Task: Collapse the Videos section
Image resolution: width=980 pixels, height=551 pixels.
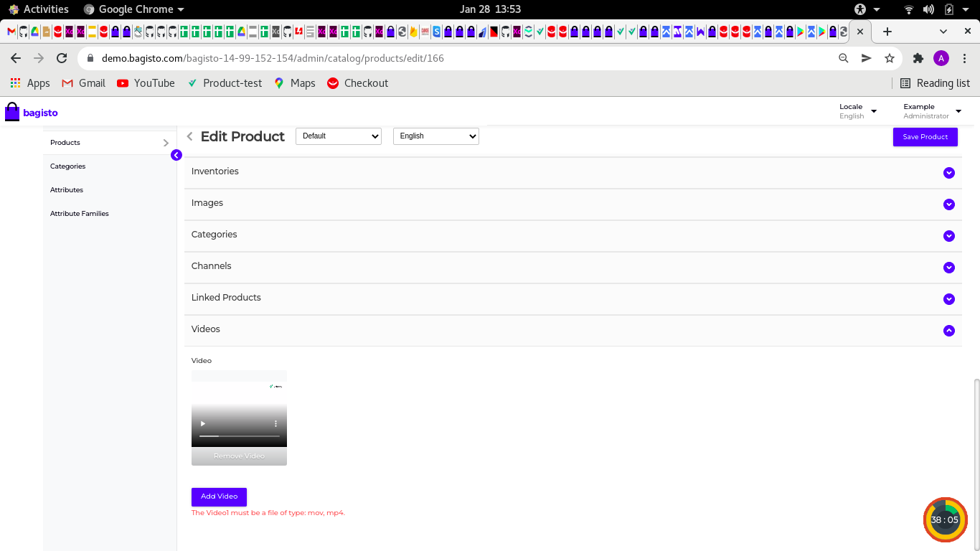Action: pos(949,331)
